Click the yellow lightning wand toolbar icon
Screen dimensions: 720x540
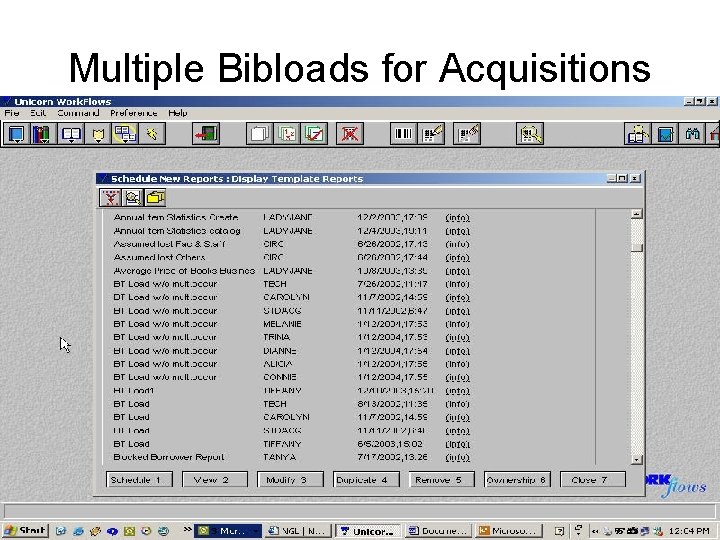152,134
